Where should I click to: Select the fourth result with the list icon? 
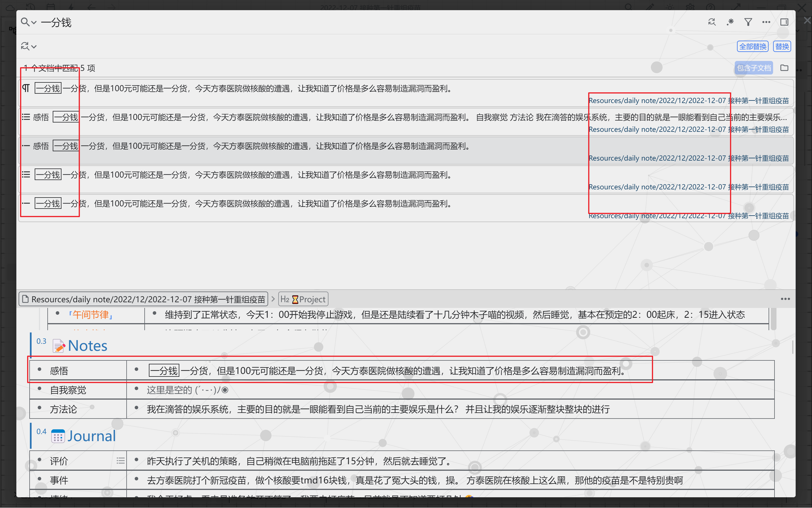tap(406, 180)
